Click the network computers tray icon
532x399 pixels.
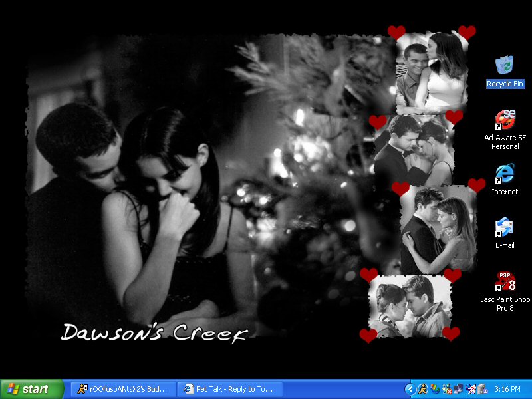click(x=458, y=389)
